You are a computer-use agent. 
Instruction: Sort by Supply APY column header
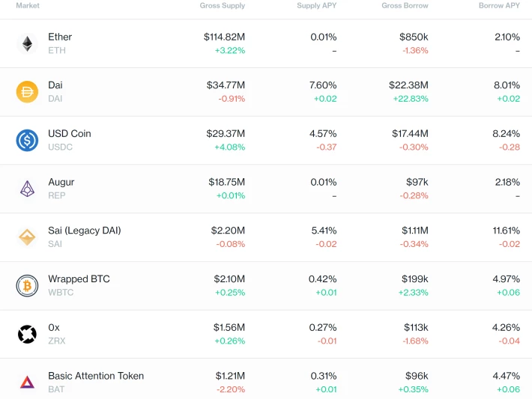[316, 5]
